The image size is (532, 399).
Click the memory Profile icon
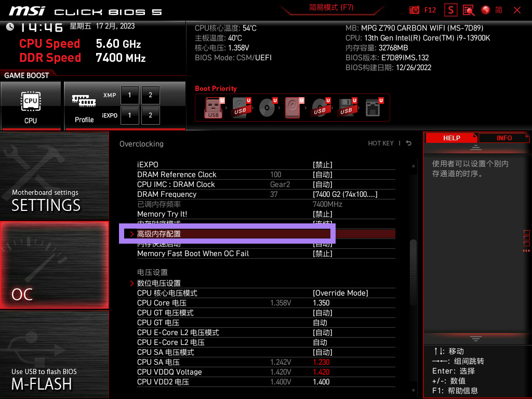point(84,108)
